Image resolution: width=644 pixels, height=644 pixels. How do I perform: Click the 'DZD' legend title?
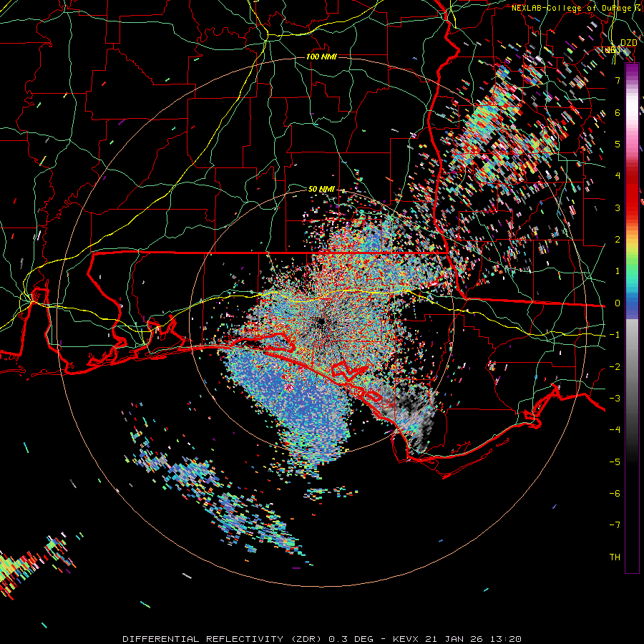click(x=629, y=43)
